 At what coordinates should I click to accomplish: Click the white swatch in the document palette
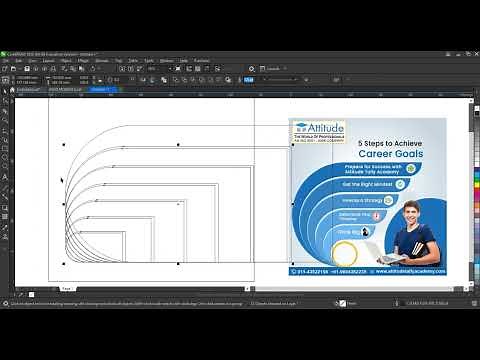[31, 294]
